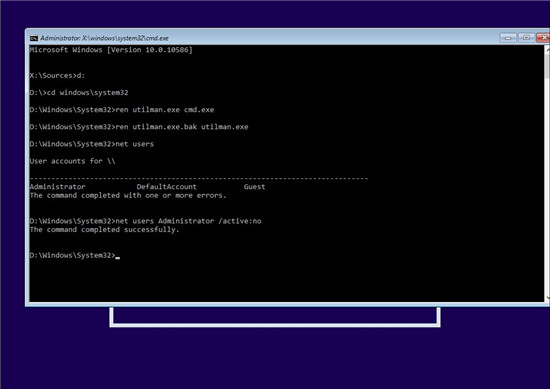Minimize the Administrator cmd.exe window

coord(508,38)
